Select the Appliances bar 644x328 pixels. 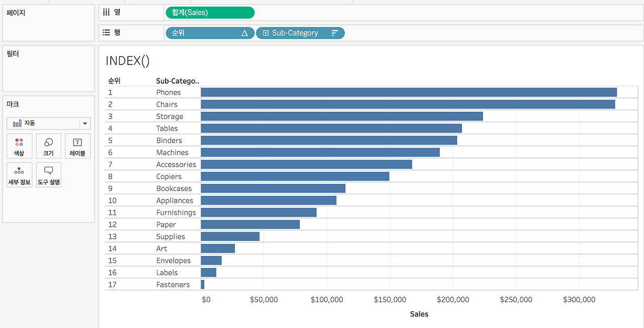point(268,201)
